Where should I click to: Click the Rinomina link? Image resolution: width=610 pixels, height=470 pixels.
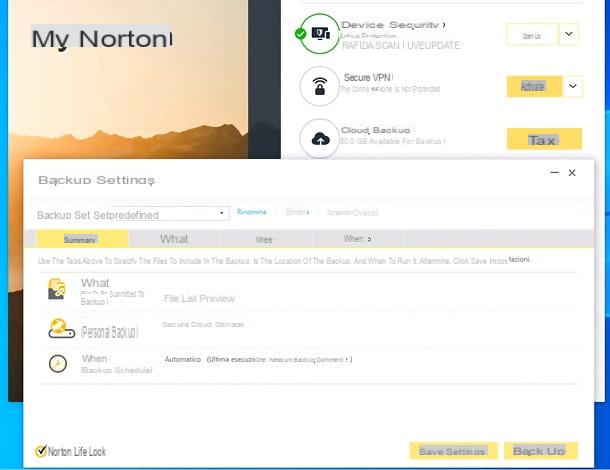(x=252, y=212)
